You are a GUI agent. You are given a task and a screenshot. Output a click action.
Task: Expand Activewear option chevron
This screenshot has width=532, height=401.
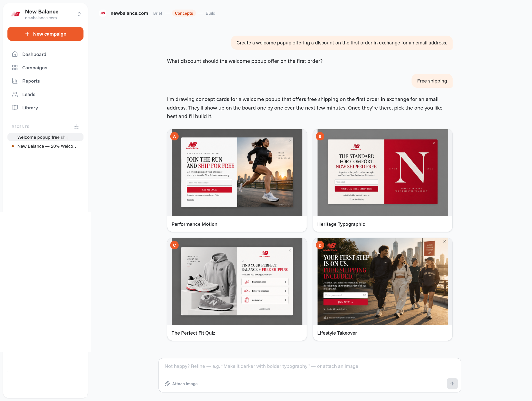tap(286, 300)
